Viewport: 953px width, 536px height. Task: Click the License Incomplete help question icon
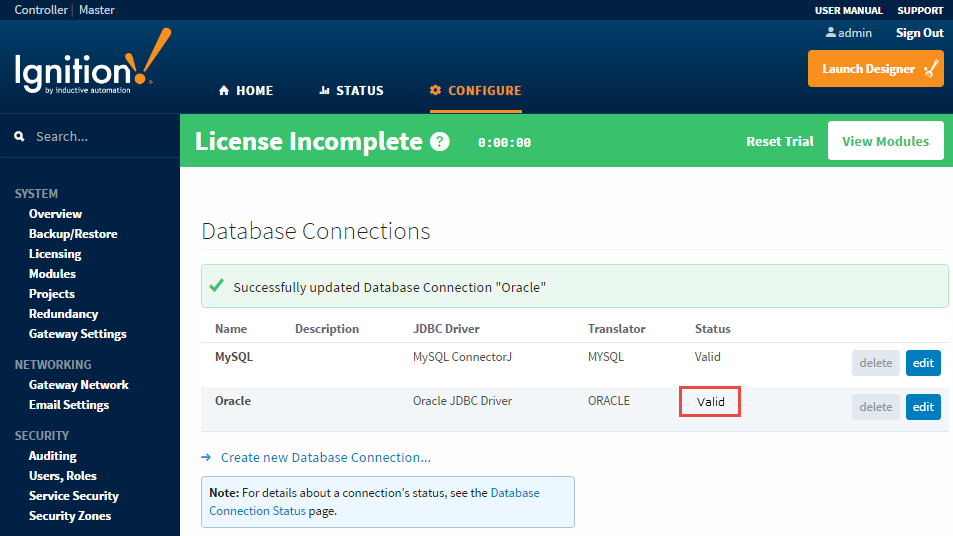pos(439,142)
